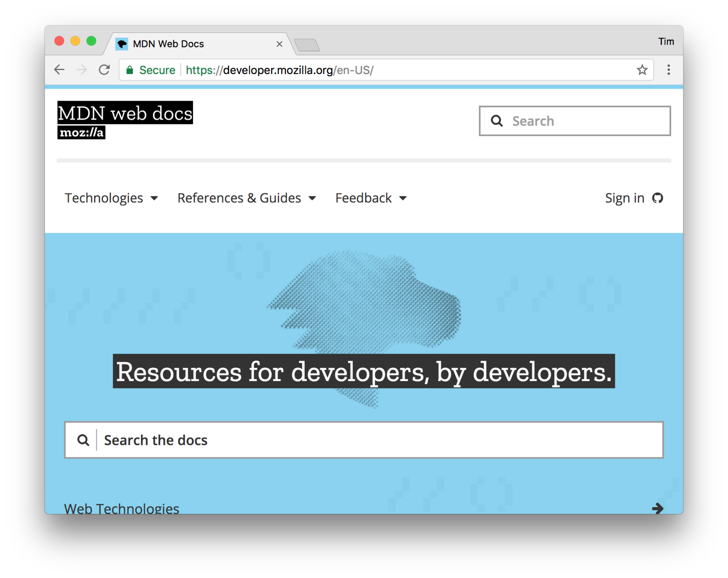Focus the Search the docs input

[364, 440]
